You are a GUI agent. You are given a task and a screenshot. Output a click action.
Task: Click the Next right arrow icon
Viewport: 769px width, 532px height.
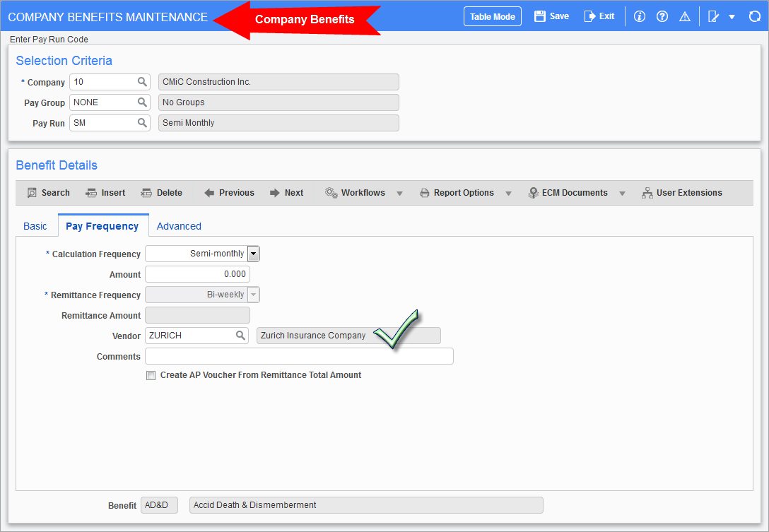(x=275, y=193)
